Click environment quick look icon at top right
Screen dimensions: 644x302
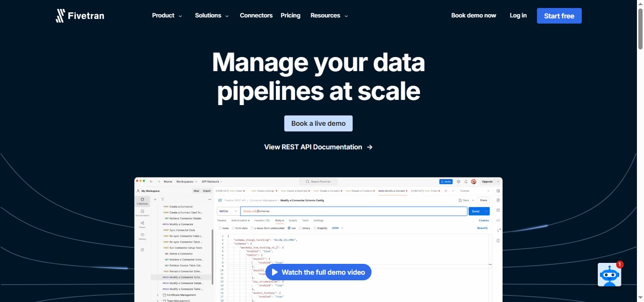click(498, 191)
